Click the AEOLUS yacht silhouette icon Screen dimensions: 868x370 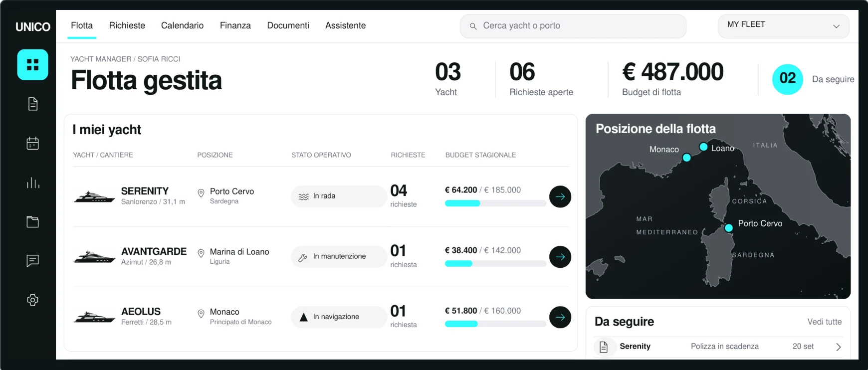click(x=94, y=317)
